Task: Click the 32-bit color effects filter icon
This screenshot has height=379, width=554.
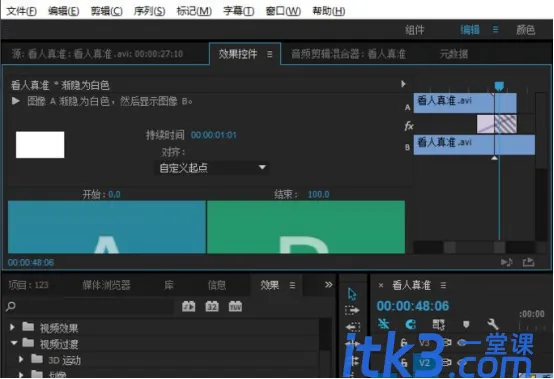Action: (212, 306)
